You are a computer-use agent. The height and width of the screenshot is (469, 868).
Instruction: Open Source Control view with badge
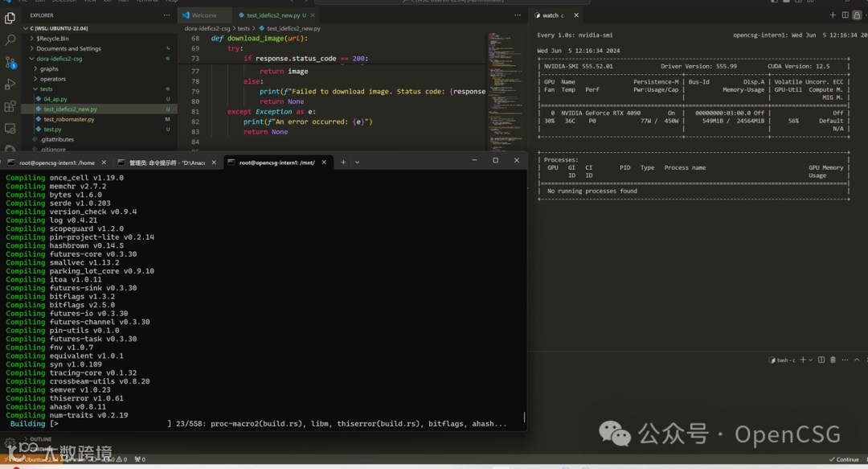(10, 62)
